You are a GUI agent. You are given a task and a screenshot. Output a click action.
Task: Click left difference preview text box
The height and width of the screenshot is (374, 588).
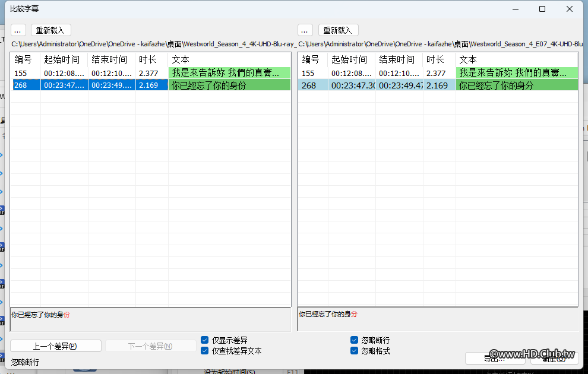click(x=151, y=319)
